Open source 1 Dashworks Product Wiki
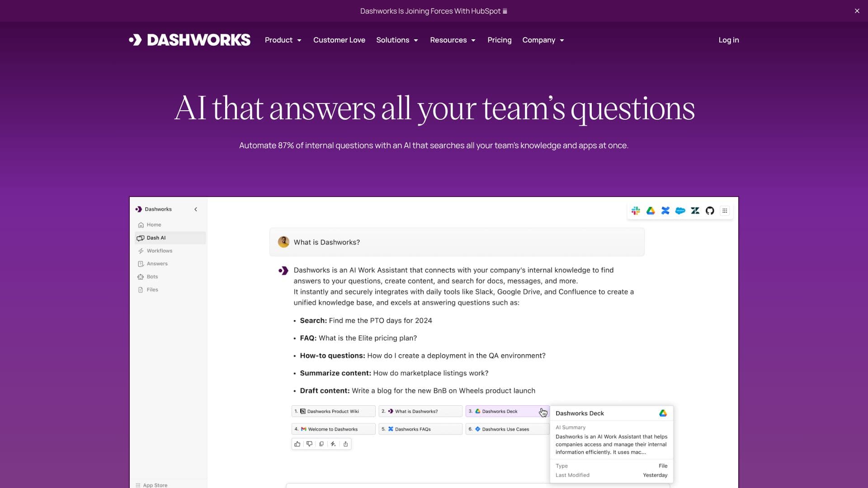The width and height of the screenshot is (868, 488). 333,411
